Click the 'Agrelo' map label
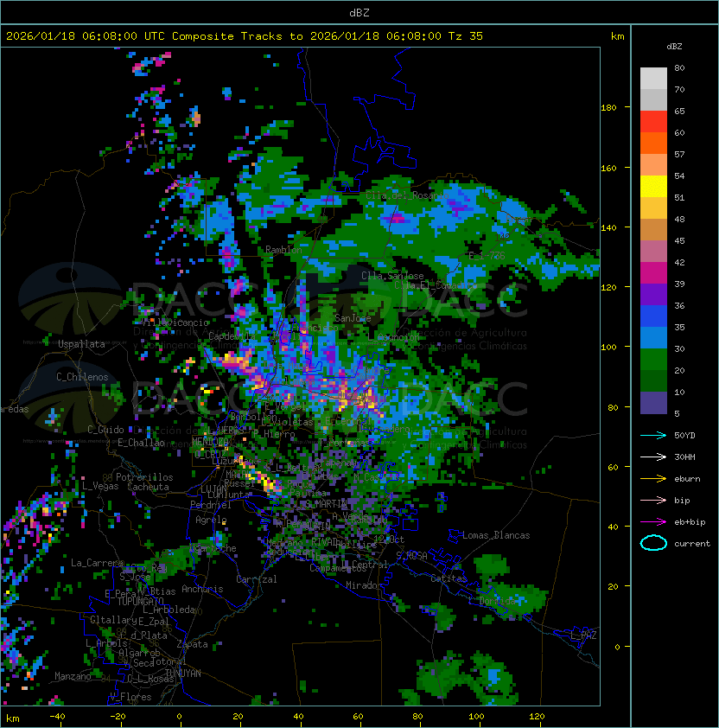The image size is (719, 728). point(211,520)
